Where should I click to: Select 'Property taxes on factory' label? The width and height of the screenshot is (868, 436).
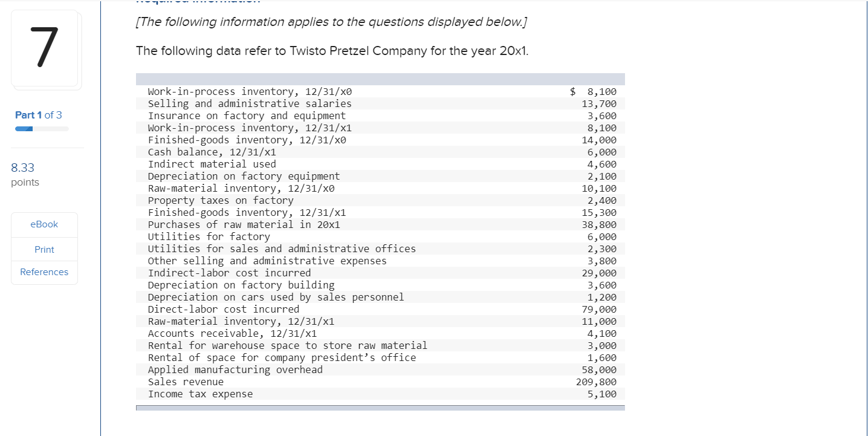(x=221, y=200)
